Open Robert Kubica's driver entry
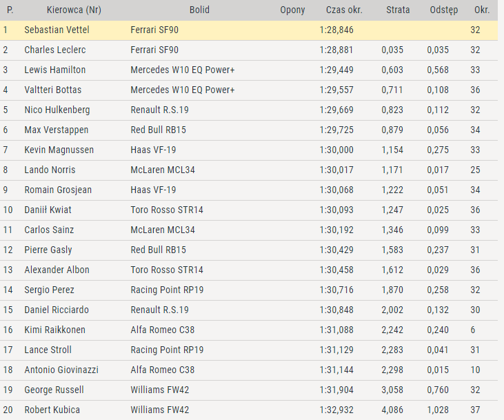The width and height of the screenshot is (504, 420). 52,410
